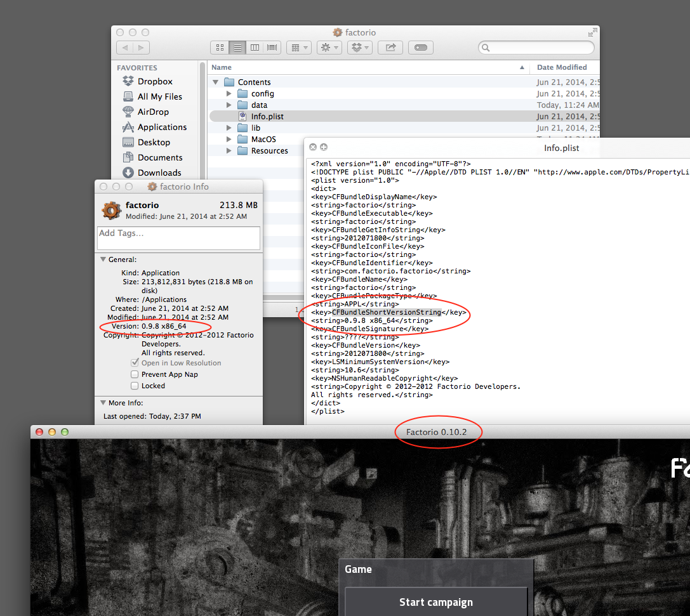Image resolution: width=690 pixels, height=616 pixels.
Task: Open AirDrop in the Finder sidebar
Action: point(145,112)
